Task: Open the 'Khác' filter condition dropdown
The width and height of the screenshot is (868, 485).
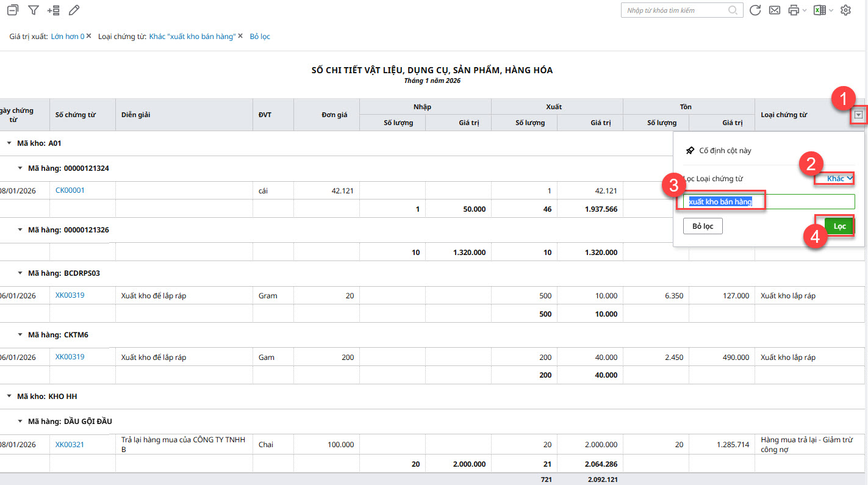Action: (x=839, y=179)
